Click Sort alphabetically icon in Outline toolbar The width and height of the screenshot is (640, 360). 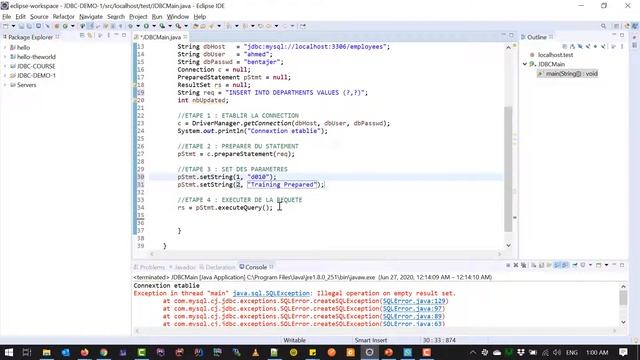click(572, 47)
